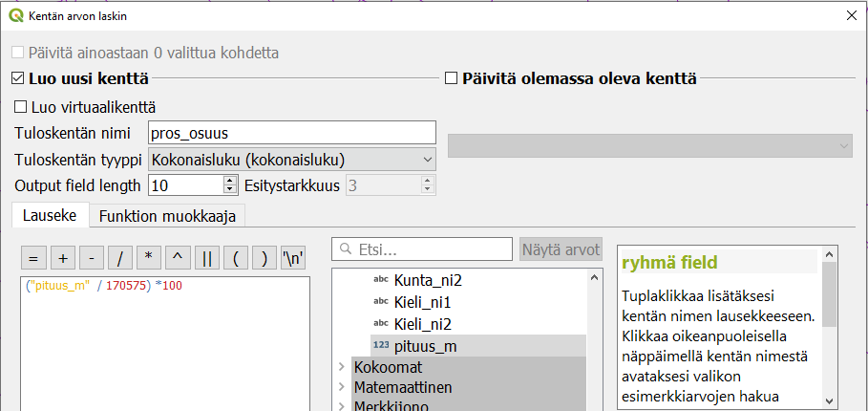Insert the string concatenation operator
Image resolution: width=868 pixels, height=411 pixels.
click(207, 259)
